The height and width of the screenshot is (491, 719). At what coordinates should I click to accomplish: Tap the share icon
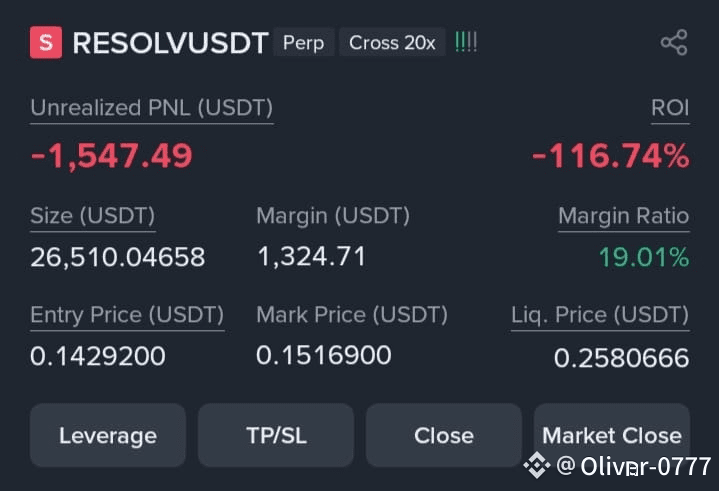674,43
